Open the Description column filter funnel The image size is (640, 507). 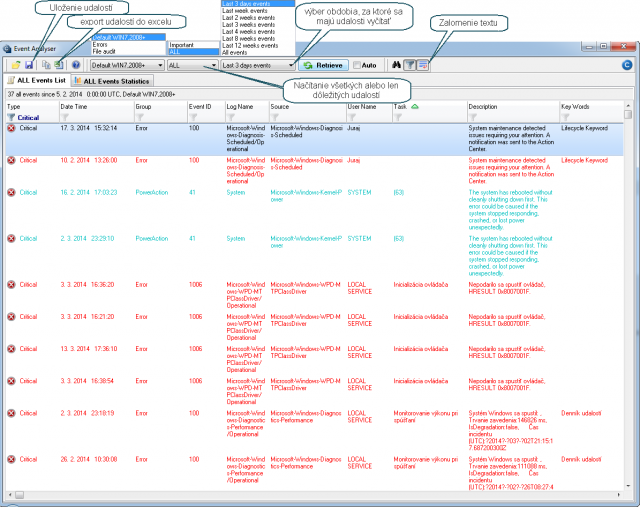[x=473, y=118]
